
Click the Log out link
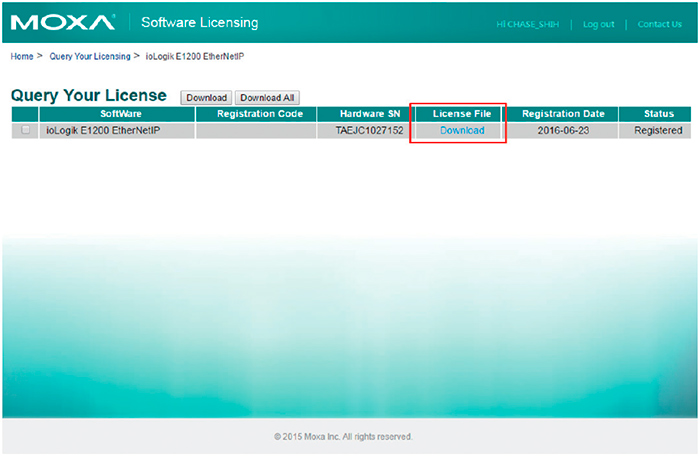pyautogui.click(x=598, y=24)
